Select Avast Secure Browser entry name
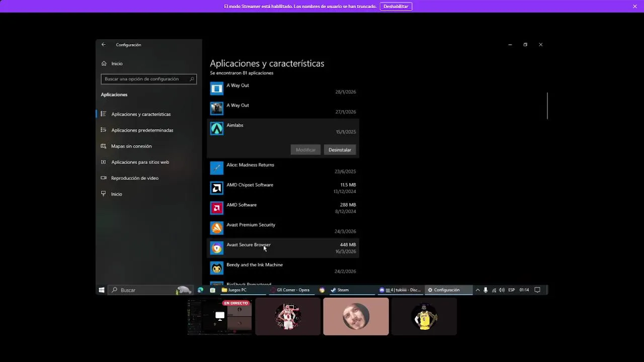Image resolution: width=644 pixels, height=362 pixels. [249, 245]
